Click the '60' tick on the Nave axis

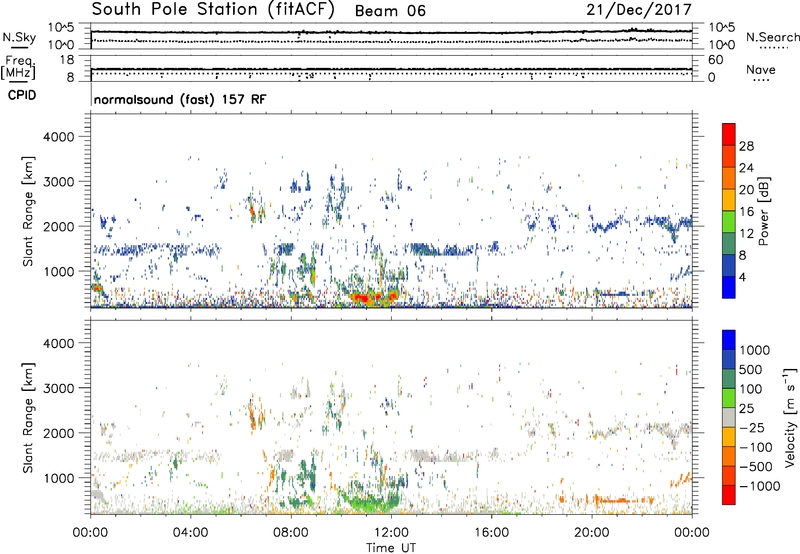coord(715,60)
